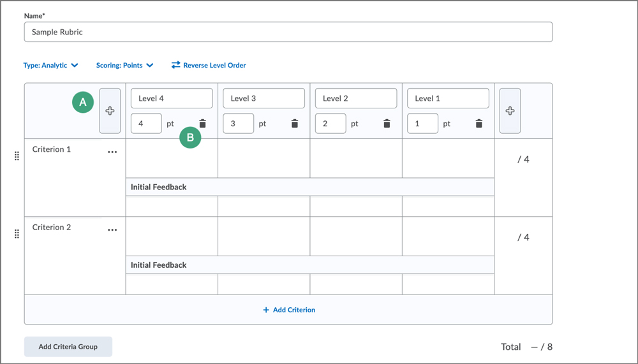Image resolution: width=638 pixels, height=364 pixels.
Task: Click Reverse Level Order
Action: (209, 65)
